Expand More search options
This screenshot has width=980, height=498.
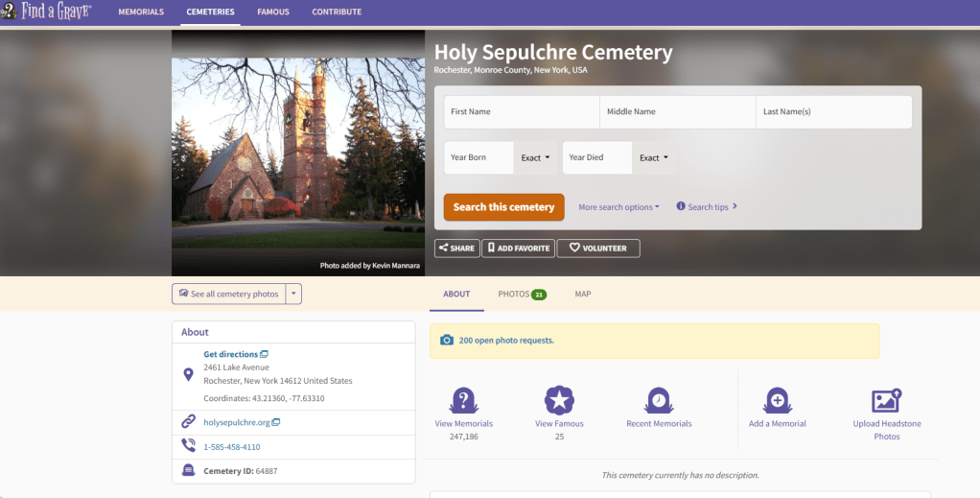(x=618, y=207)
